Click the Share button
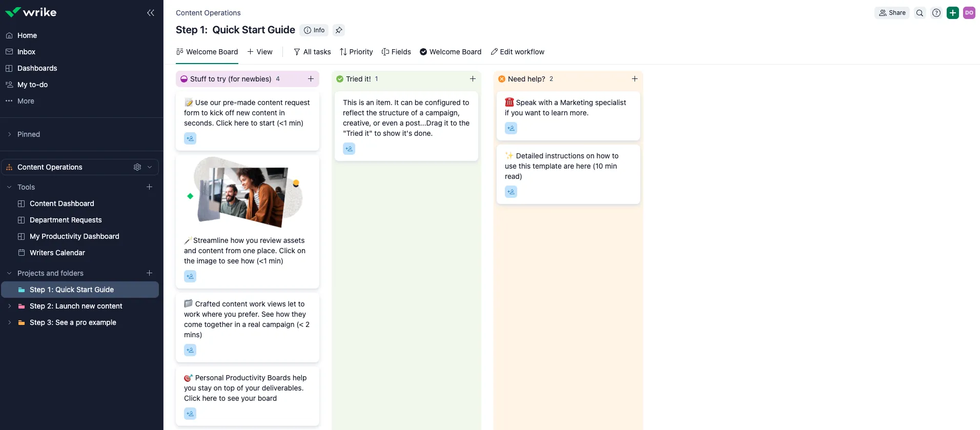The width and height of the screenshot is (980, 430). coord(892,13)
